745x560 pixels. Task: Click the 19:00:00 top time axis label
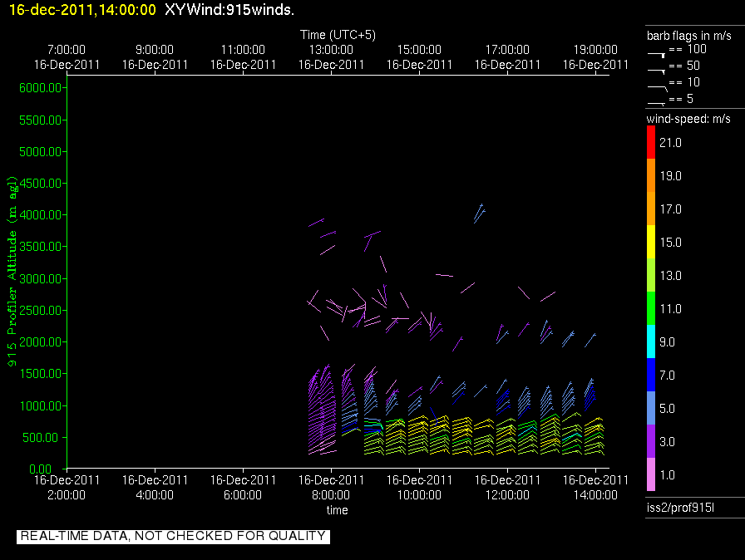point(595,49)
